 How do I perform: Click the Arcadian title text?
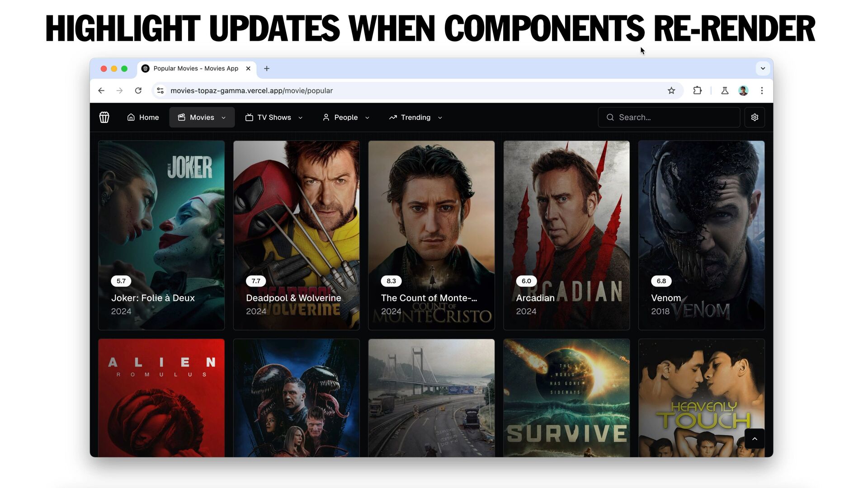pos(535,298)
